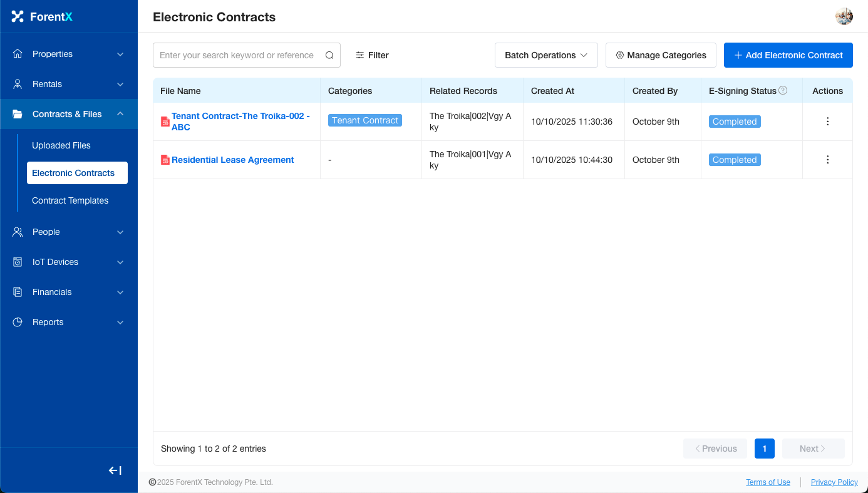The height and width of the screenshot is (493, 868).
Task: Open the Batch Operations dropdown
Action: click(x=546, y=55)
